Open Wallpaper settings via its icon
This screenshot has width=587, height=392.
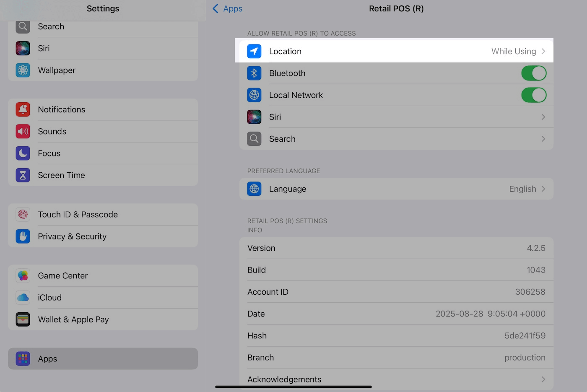pyautogui.click(x=23, y=70)
